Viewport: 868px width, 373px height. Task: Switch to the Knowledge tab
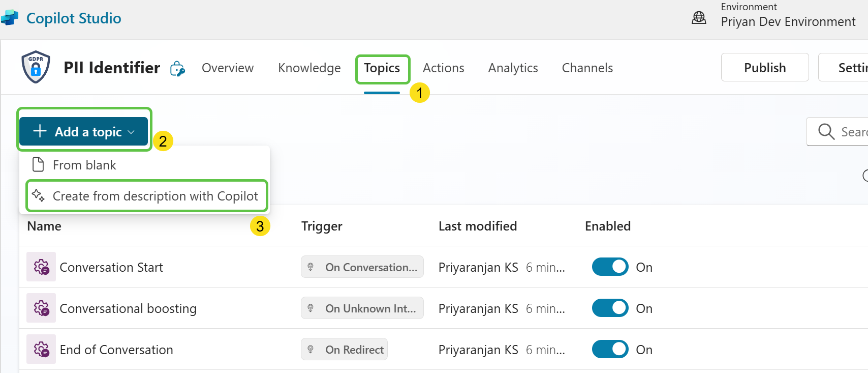(x=309, y=68)
